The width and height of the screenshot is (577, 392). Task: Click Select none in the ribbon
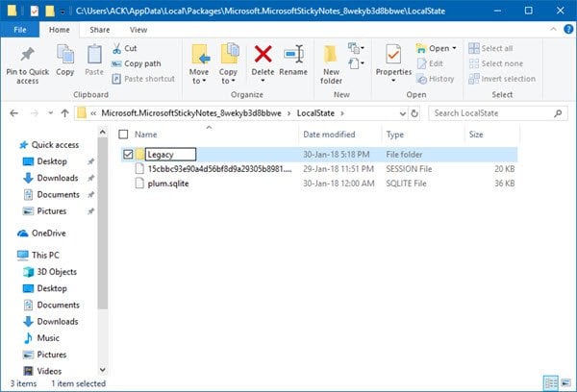click(x=495, y=63)
